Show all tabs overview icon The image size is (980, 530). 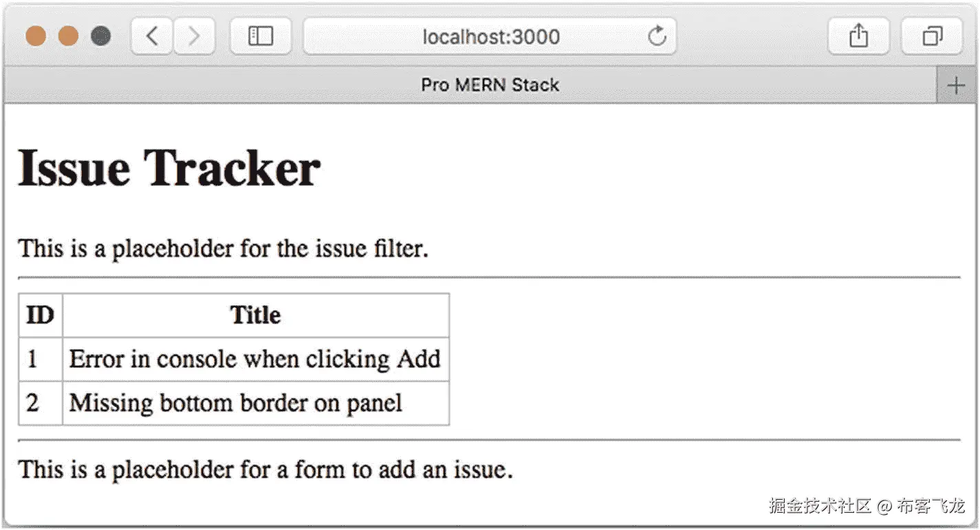tap(932, 36)
